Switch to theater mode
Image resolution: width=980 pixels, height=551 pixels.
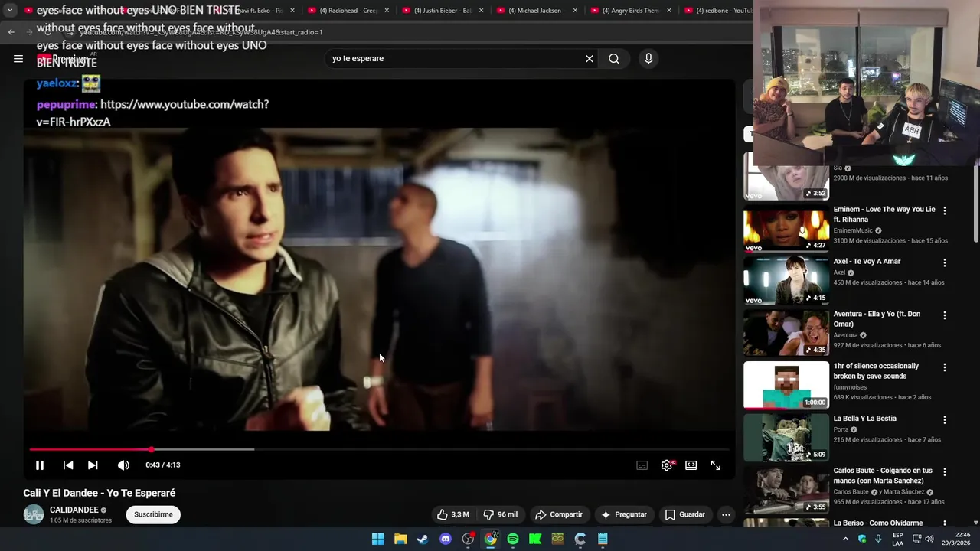[x=691, y=465]
